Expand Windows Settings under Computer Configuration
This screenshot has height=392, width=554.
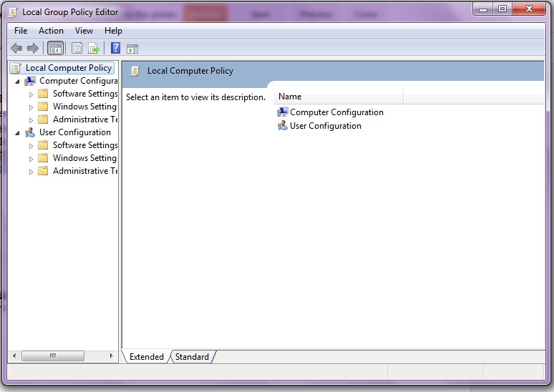point(31,107)
